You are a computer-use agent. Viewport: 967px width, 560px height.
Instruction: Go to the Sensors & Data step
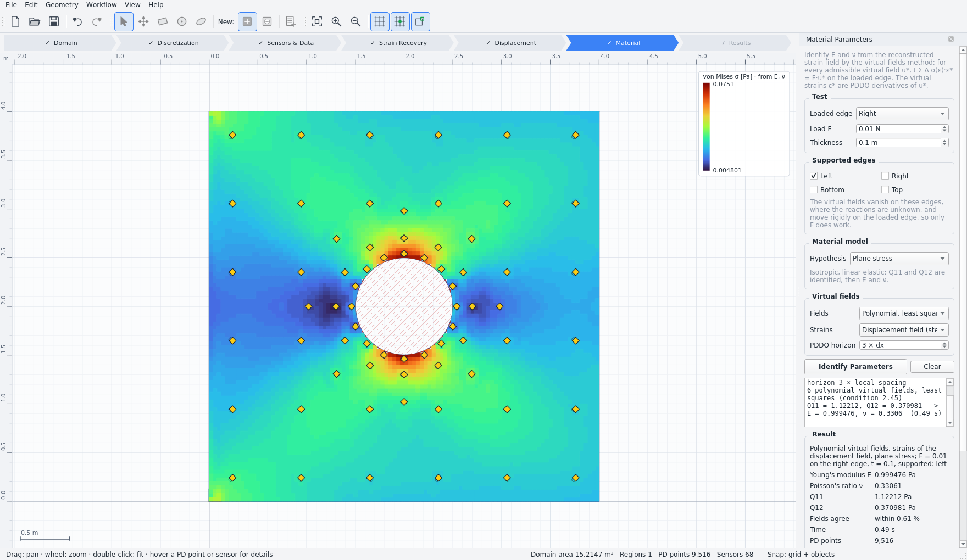coord(286,43)
